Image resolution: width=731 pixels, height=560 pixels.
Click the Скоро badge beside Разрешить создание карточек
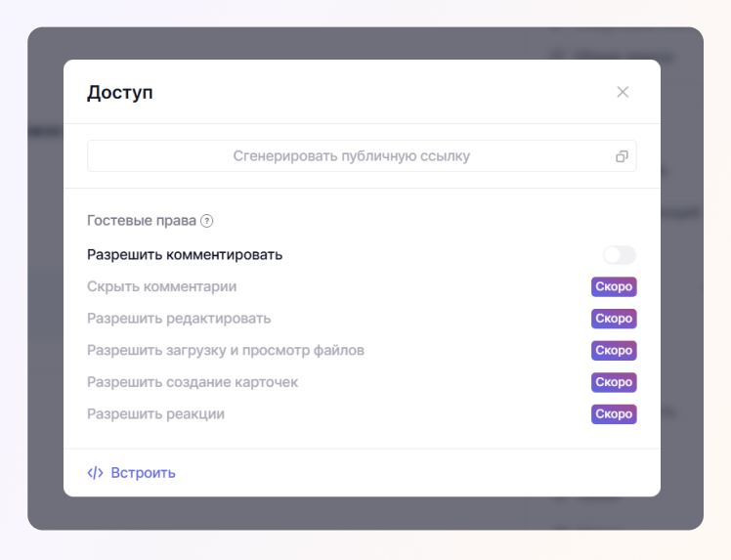tap(614, 382)
